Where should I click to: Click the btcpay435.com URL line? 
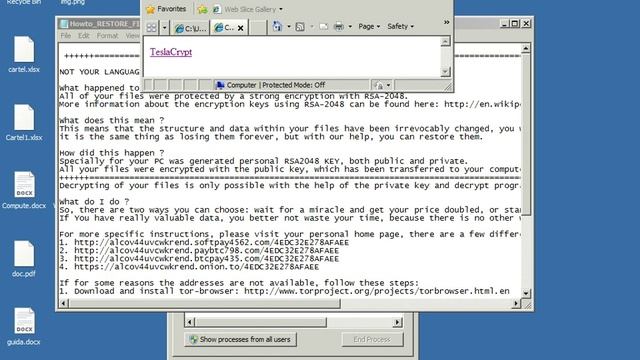click(x=199, y=259)
